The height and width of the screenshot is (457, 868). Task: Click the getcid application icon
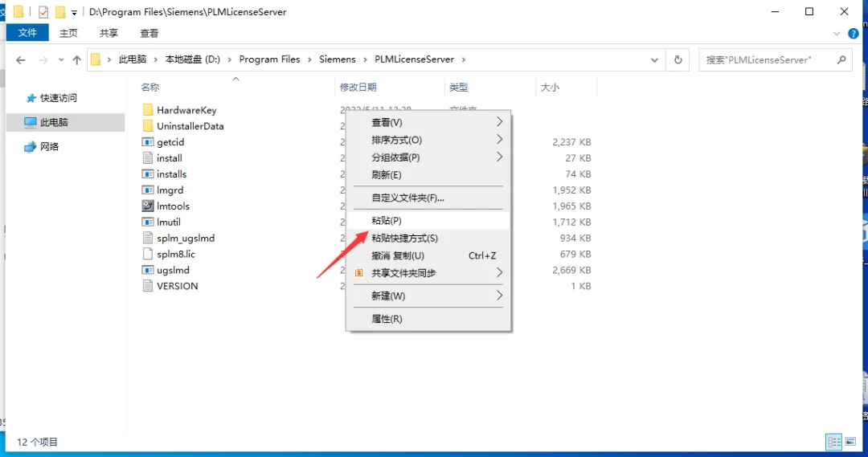(x=147, y=141)
